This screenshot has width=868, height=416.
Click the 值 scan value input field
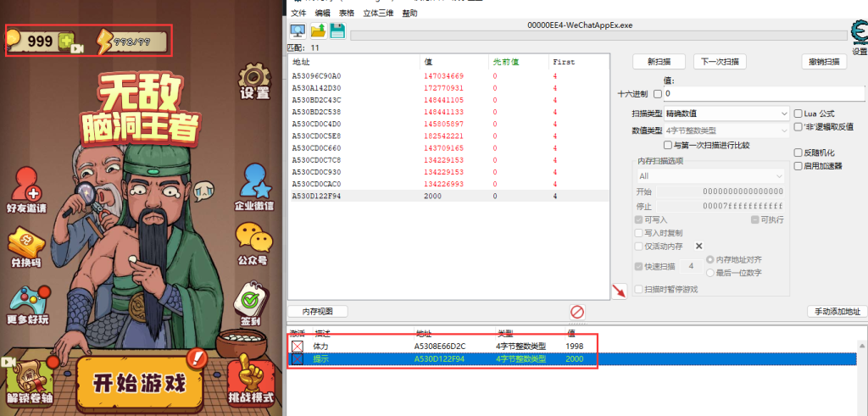pyautogui.click(x=764, y=93)
